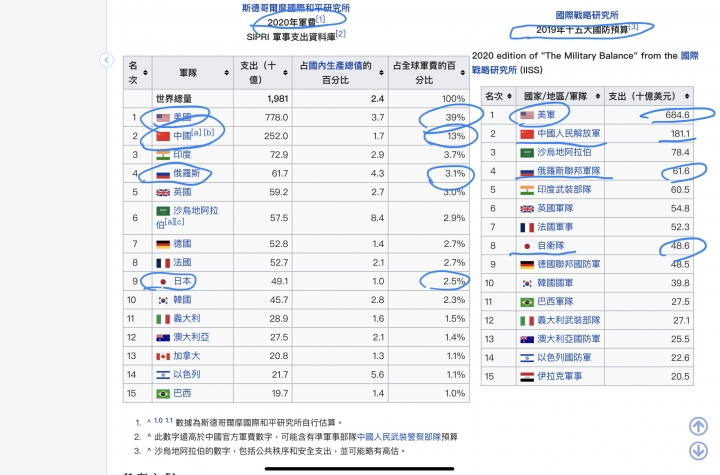This screenshot has height=475, width=720.
Task: Open 以色列 link in SIPRI table
Action: [186, 374]
